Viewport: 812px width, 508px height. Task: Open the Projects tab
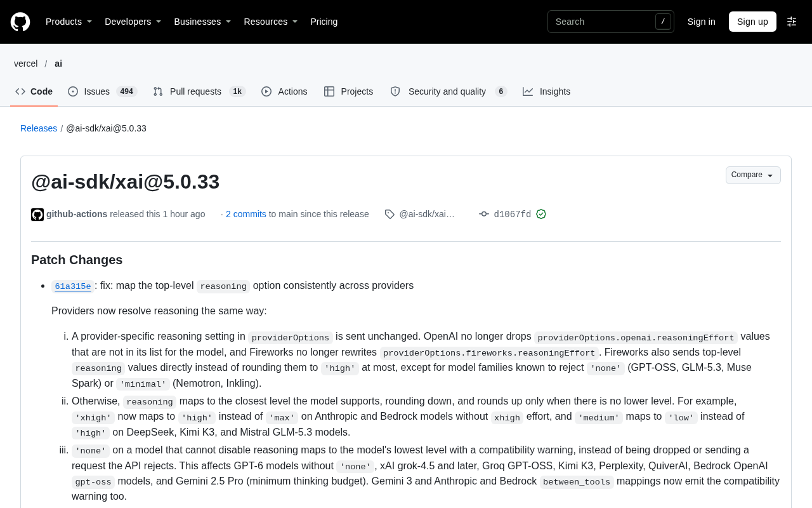349,91
